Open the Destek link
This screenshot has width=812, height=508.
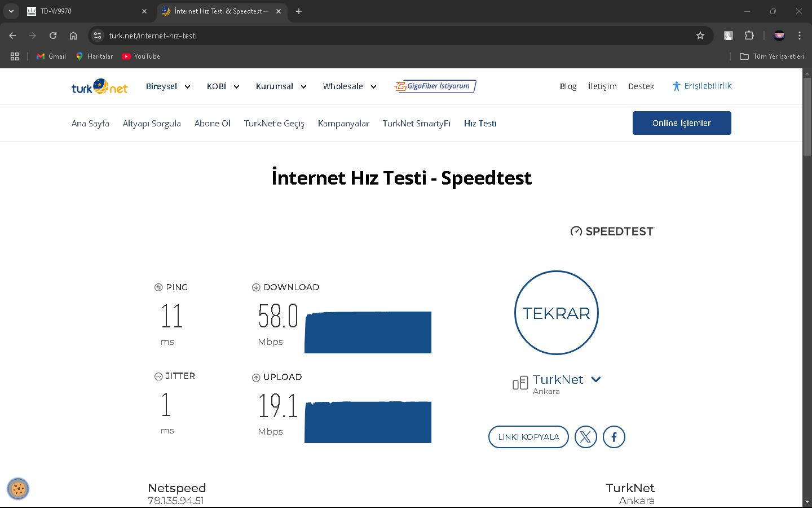pos(641,86)
